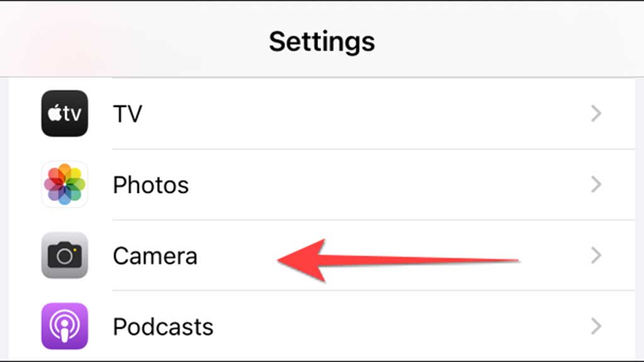Image resolution: width=644 pixels, height=362 pixels.
Task: Tap the Apple TV app icon
Action: click(64, 114)
